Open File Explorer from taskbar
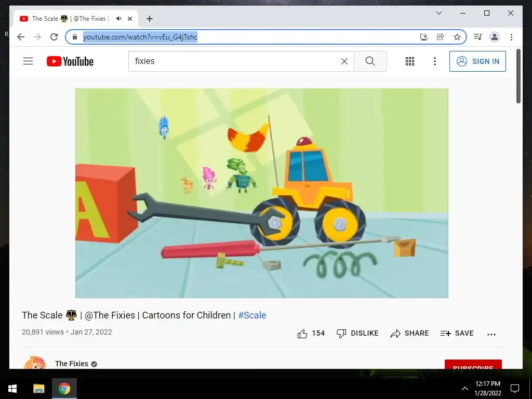Image resolution: width=532 pixels, height=399 pixels. (38, 389)
